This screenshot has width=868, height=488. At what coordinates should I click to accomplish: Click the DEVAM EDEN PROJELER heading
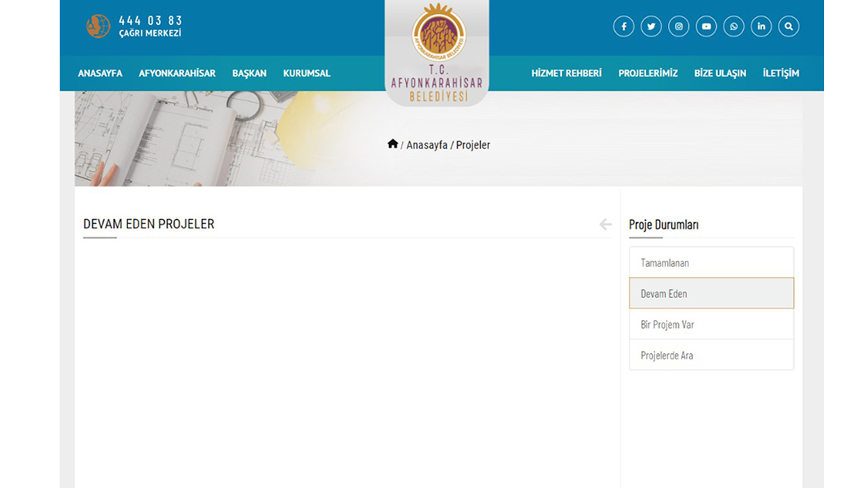point(149,224)
